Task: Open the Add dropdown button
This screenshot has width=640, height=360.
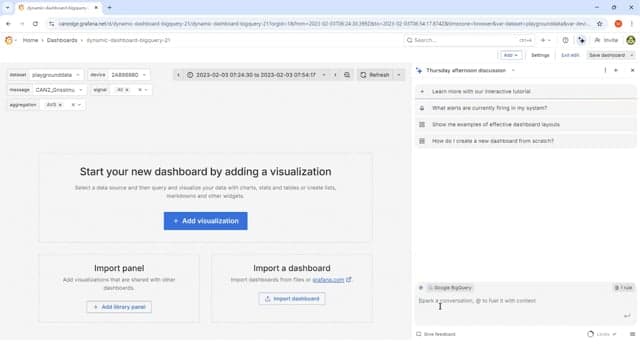Action: 510,55
